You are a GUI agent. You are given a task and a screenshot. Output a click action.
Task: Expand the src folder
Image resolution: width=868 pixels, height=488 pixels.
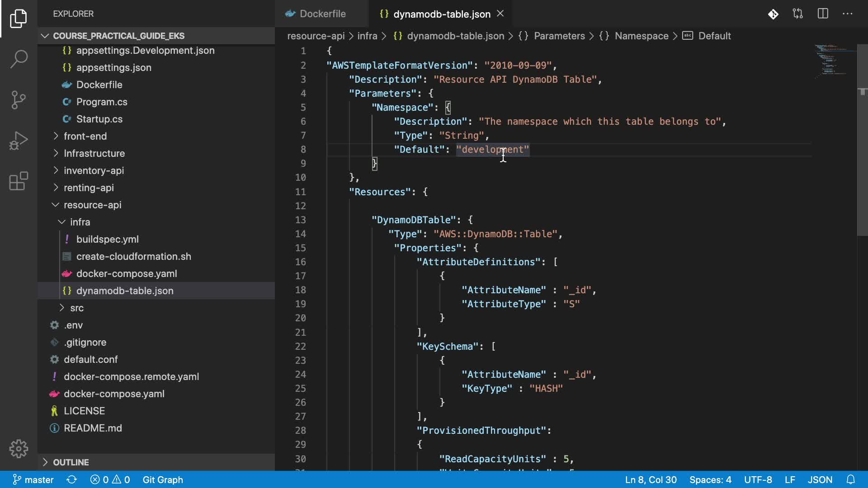77,308
